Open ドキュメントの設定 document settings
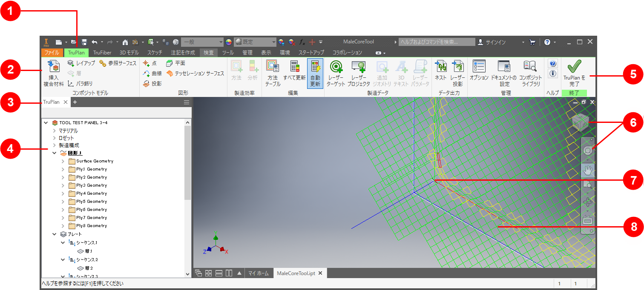Viewport: 644px width, 290px height. (x=504, y=73)
